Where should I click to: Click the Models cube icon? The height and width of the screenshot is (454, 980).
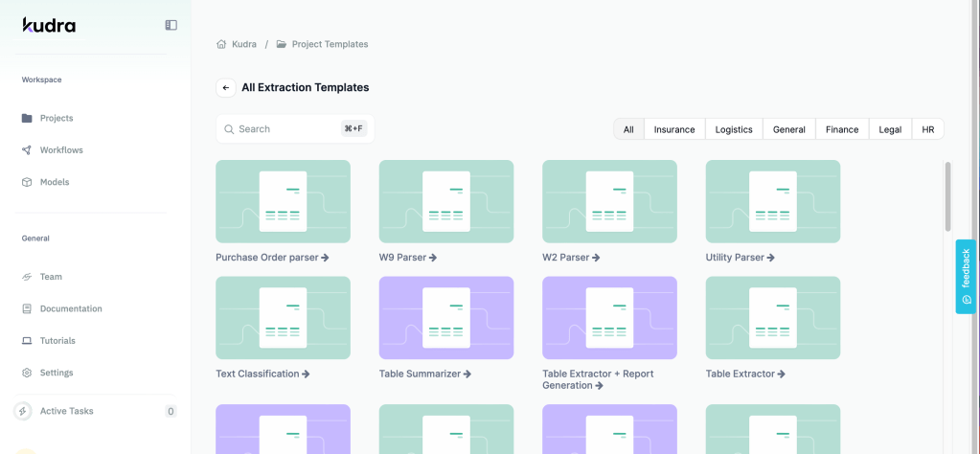pos(27,182)
